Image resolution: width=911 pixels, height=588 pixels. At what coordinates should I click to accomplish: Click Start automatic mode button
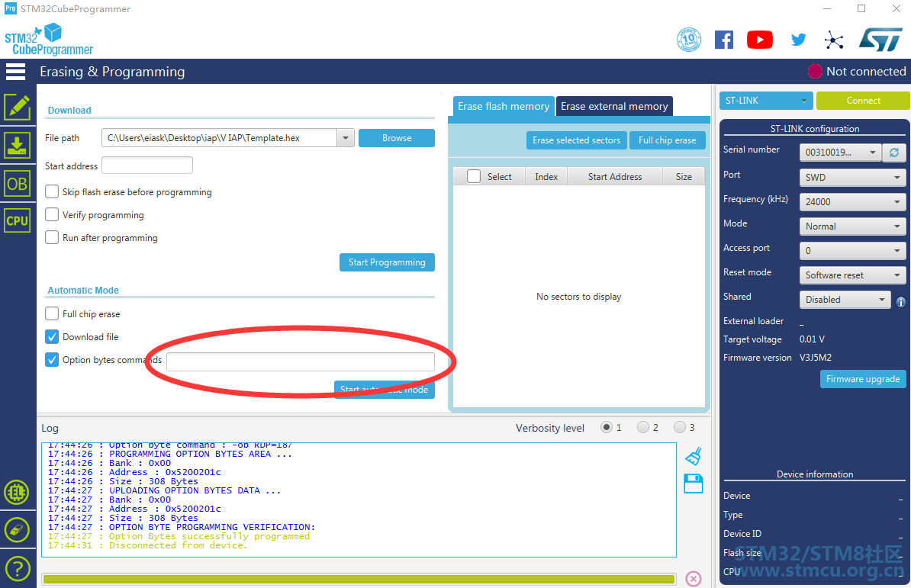click(x=384, y=390)
